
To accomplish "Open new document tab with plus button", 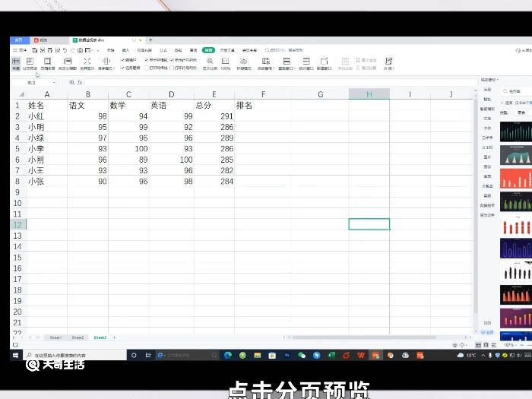I will pos(150,40).
